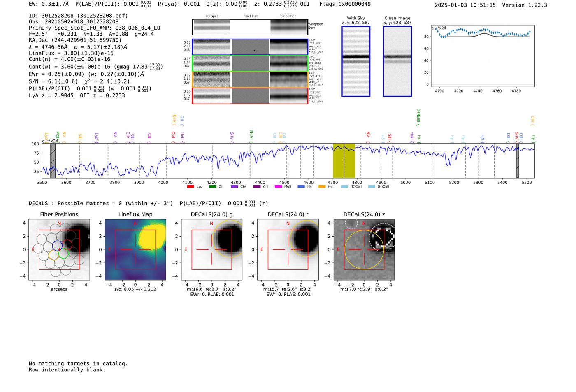Screen dimensions: 576x392
Task: Click the 'Row intentionally blank.' text
Action: (x=67, y=370)
